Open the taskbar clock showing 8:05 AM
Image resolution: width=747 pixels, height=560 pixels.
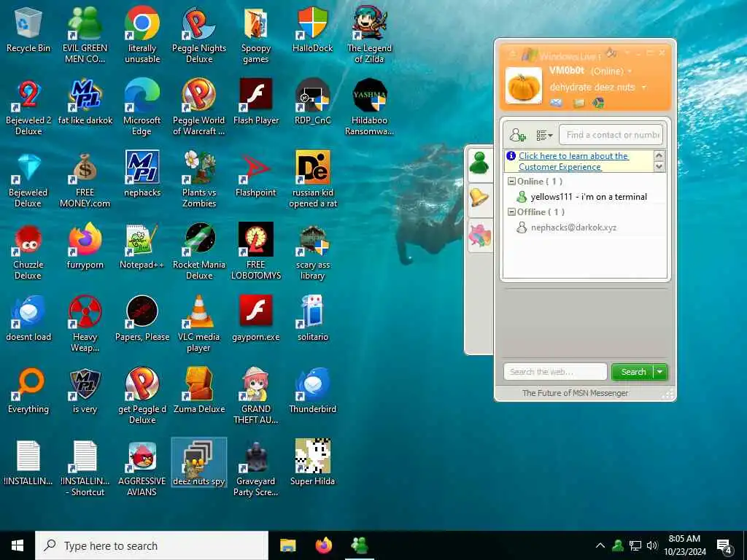tap(684, 545)
